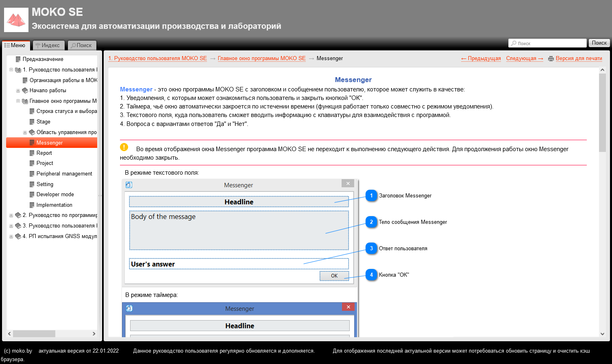Click the printer icon
This screenshot has width=612, height=364.
pyautogui.click(x=551, y=58)
